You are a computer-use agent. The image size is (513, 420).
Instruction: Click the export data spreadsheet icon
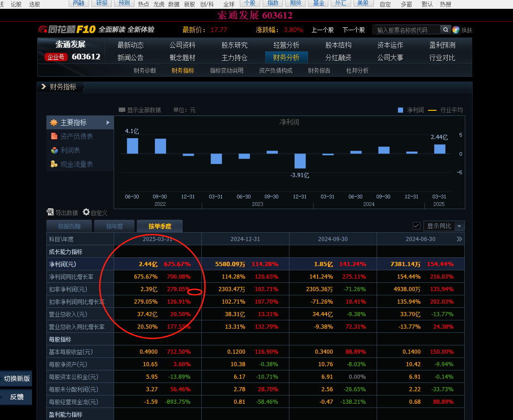(x=50, y=212)
